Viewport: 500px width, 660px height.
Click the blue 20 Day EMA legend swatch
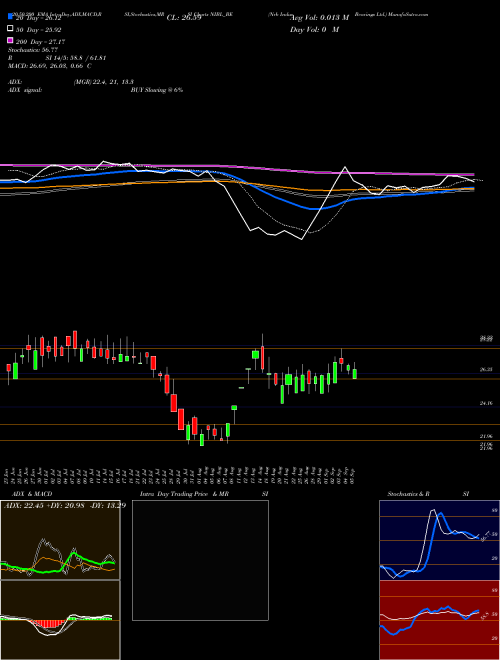(11, 17)
